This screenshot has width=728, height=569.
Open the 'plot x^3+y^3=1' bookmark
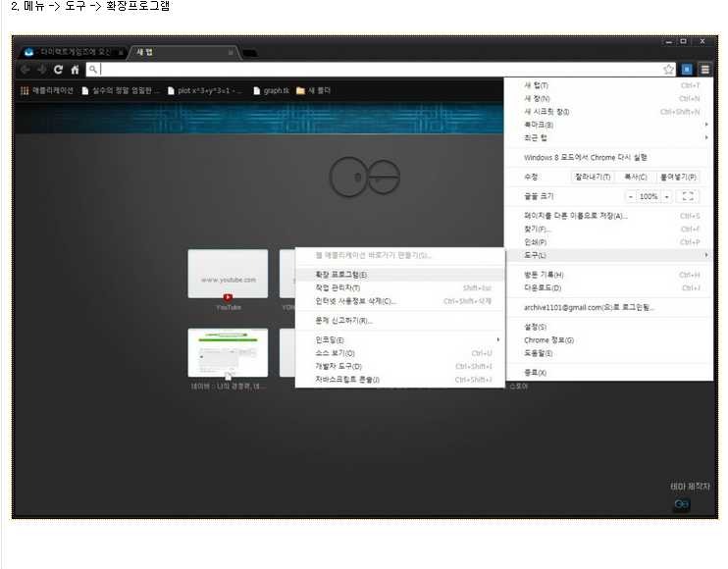[x=204, y=91]
